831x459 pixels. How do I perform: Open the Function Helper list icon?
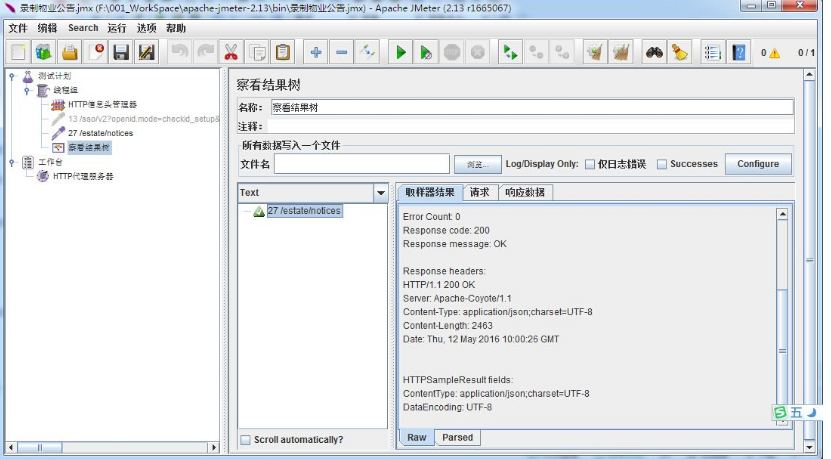coord(712,52)
